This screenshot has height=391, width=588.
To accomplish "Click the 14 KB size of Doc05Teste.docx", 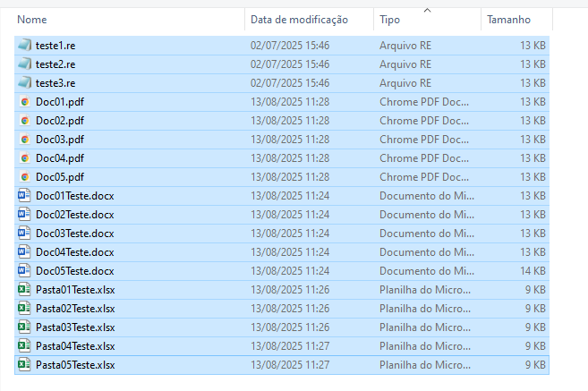I will [533, 271].
